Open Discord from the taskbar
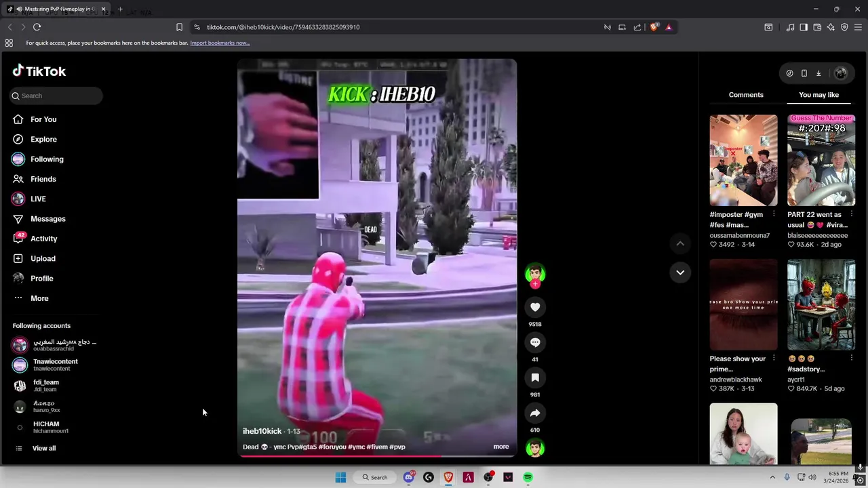This screenshot has width=868, height=488. click(x=408, y=477)
